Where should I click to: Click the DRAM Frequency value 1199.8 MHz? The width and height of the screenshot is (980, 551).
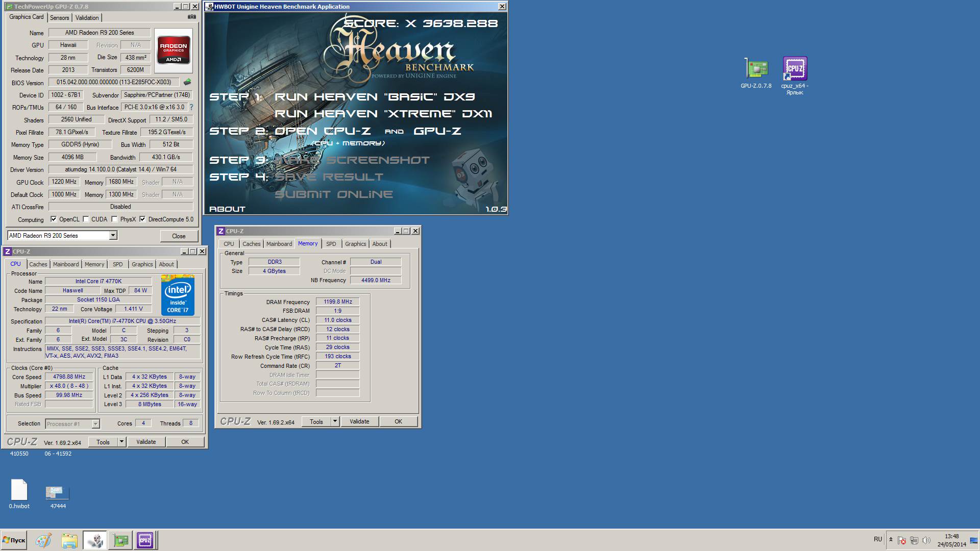point(337,302)
